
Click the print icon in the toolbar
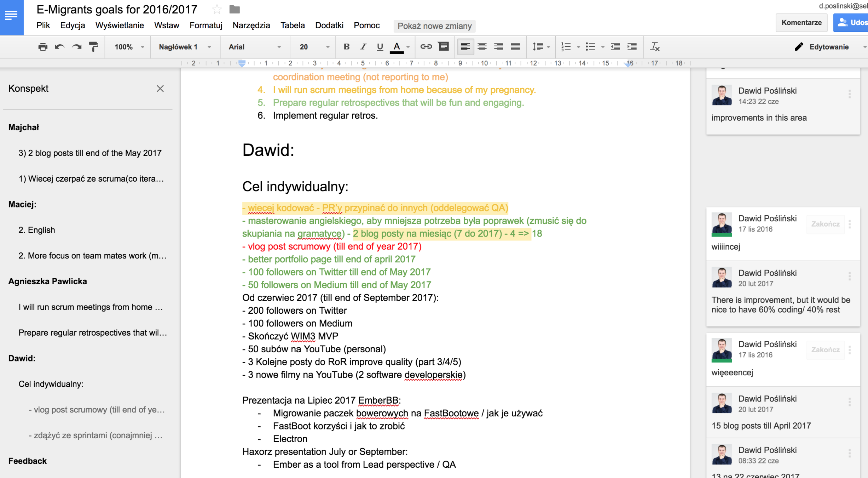pyautogui.click(x=43, y=47)
